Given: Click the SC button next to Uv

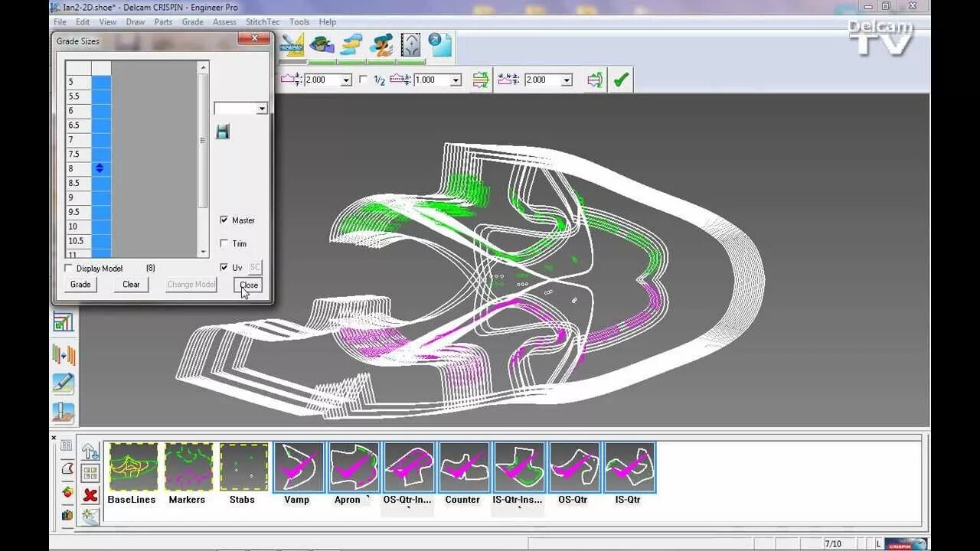Looking at the screenshot, I should click(x=255, y=267).
